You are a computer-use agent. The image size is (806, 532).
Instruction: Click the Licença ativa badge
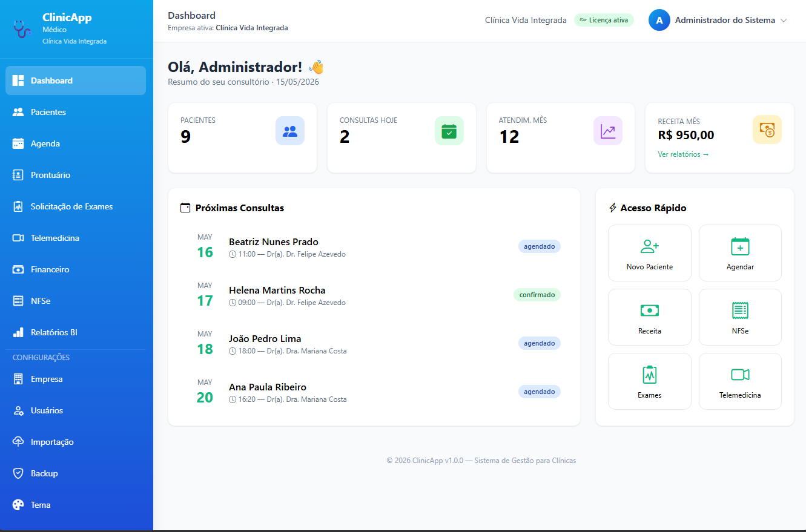pyautogui.click(x=604, y=20)
